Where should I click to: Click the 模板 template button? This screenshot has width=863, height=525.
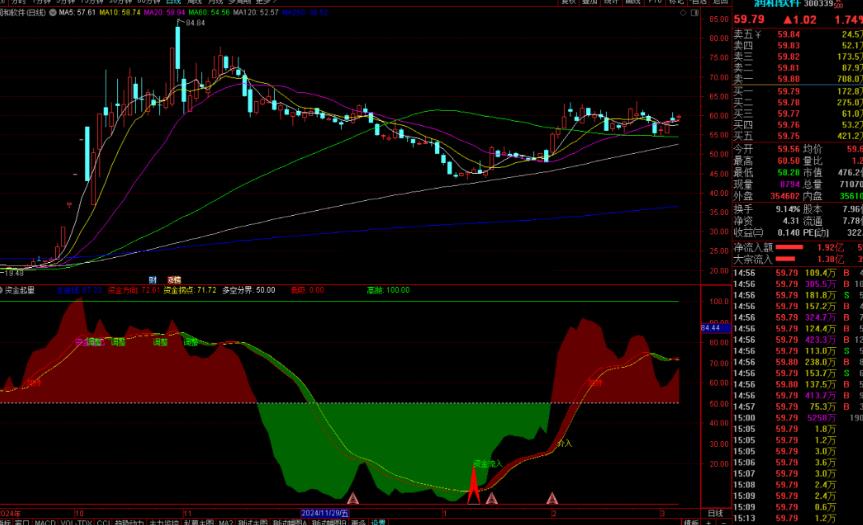tap(691, 522)
